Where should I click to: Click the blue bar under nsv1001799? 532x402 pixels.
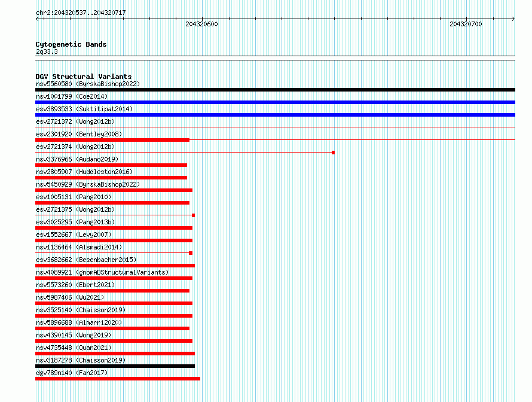click(x=275, y=102)
